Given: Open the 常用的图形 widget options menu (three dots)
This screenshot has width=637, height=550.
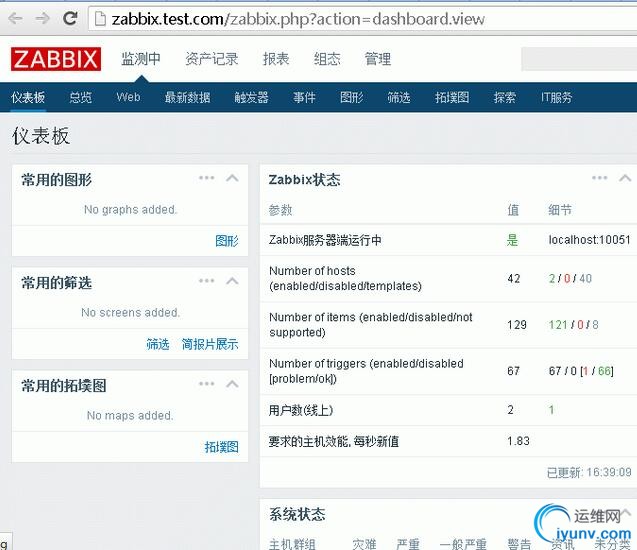Looking at the screenshot, I should pos(206,178).
